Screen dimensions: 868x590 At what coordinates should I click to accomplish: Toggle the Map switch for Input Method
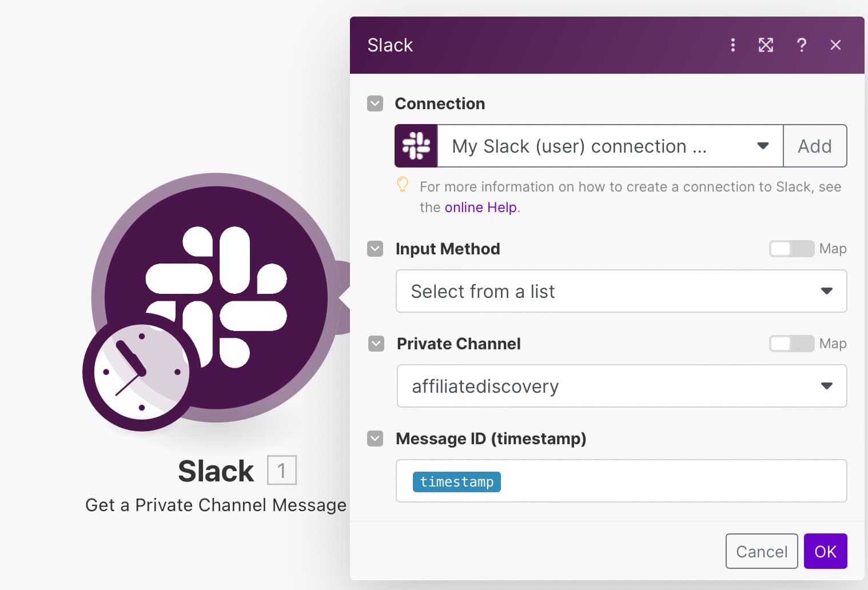[791, 249]
